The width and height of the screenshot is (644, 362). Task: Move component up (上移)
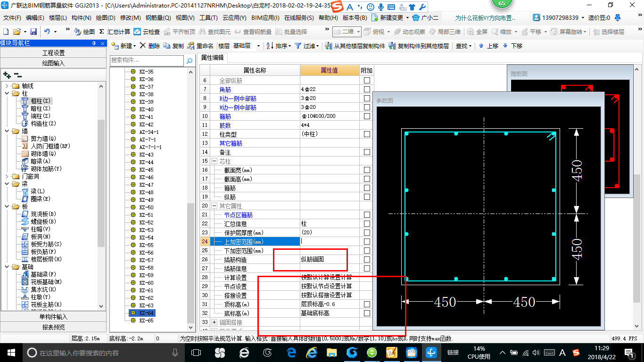(488, 46)
